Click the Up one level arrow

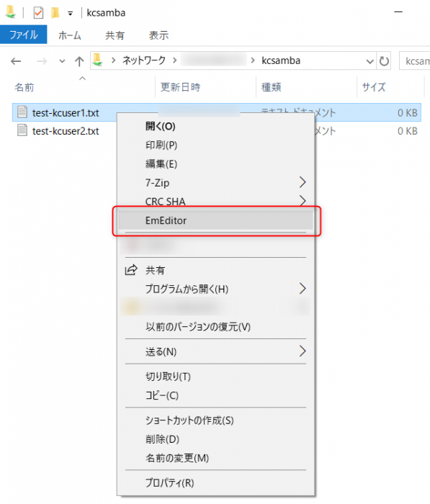point(79,60)
